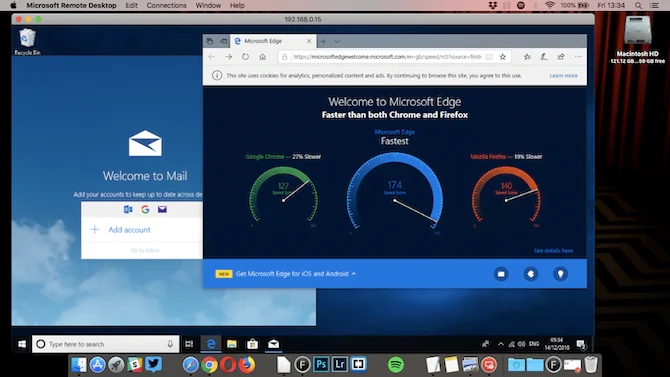Click the Edge forward navigation arrow
Viewport: 670px width, 377px height.
coord(229,57)
